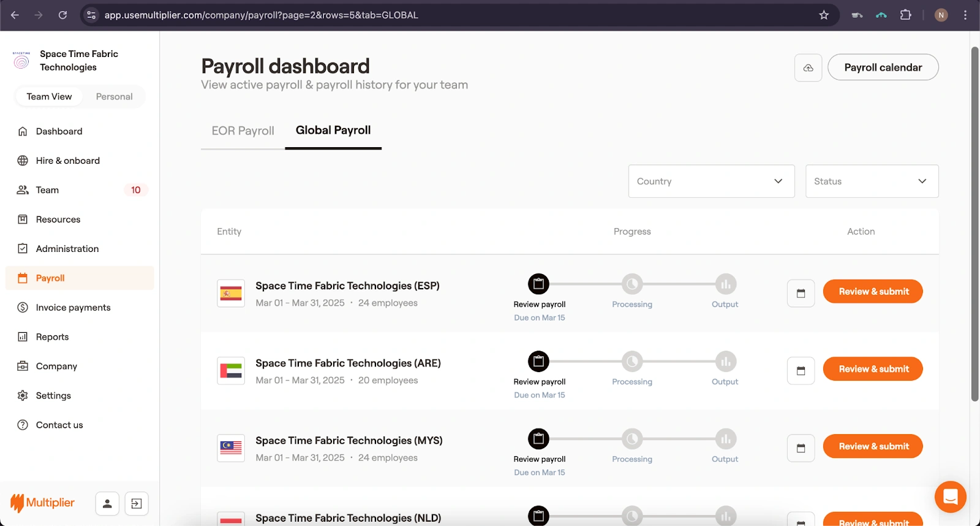Click the UAE flag thumbnail
980x526 pixels.
pos(231,371)
